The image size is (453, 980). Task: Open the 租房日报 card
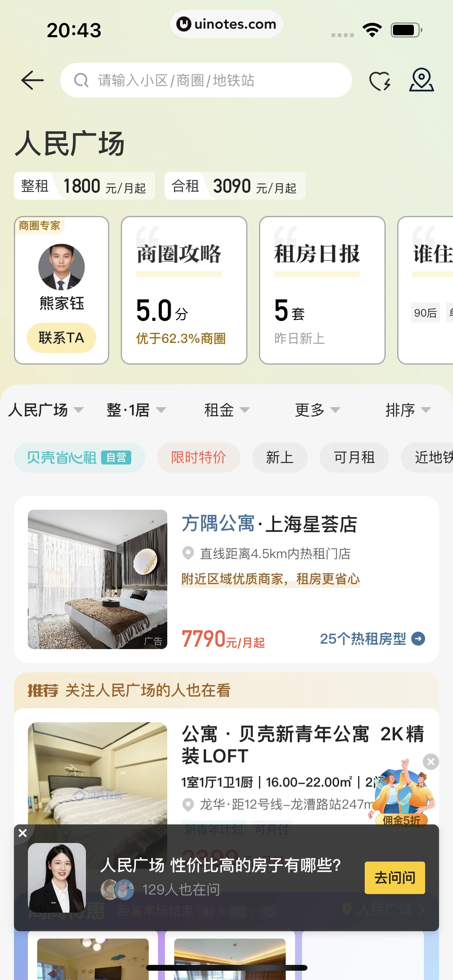coord(322,290)
